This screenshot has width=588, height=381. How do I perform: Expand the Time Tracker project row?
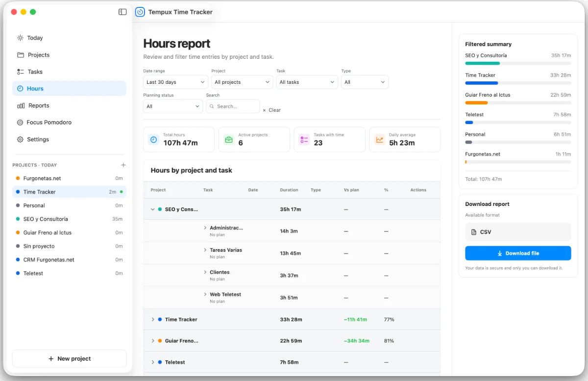tap(153, 319)
